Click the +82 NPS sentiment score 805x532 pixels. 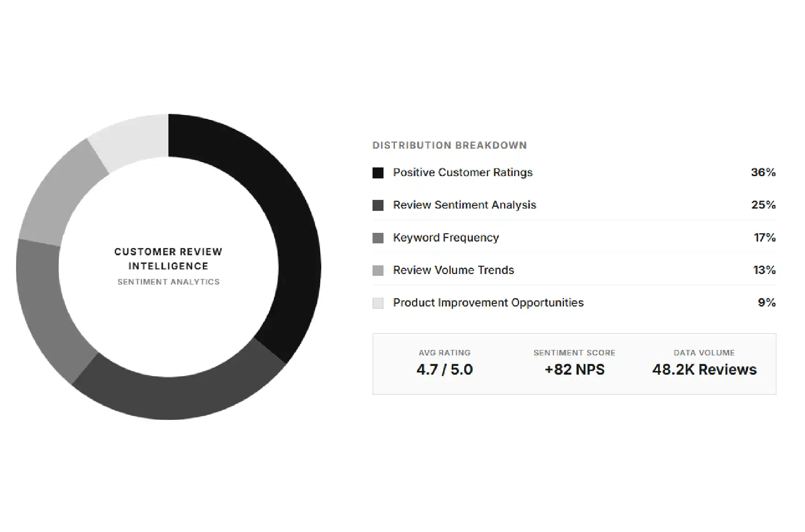(574, 370)
